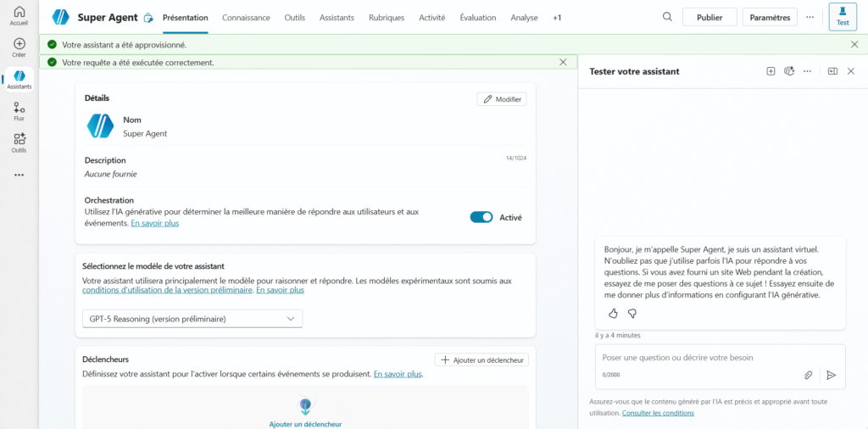This screenshot has height=429, width=868.
Task: Click thumbs down on the assistant message
Action: tap(632, 314)
